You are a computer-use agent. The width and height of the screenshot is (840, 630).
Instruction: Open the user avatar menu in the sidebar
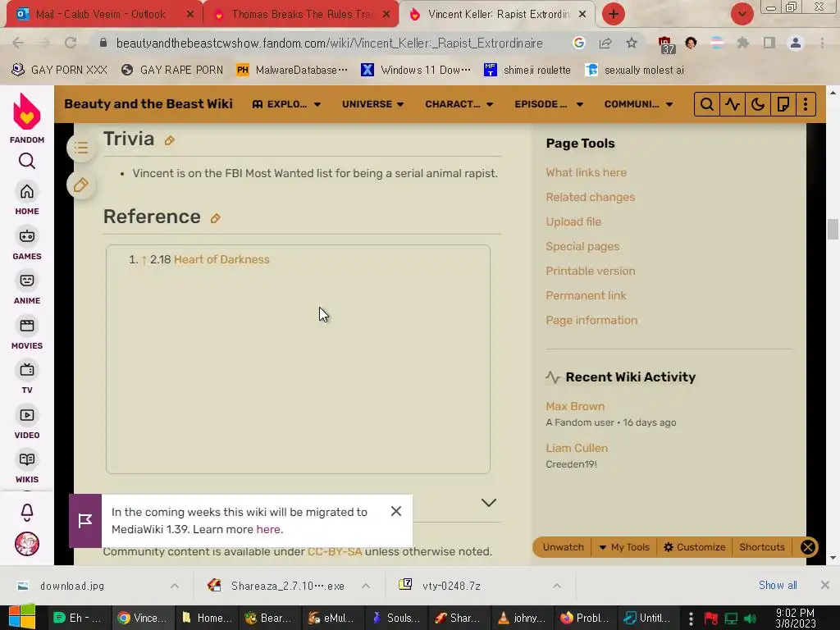(x=27, y=545)
